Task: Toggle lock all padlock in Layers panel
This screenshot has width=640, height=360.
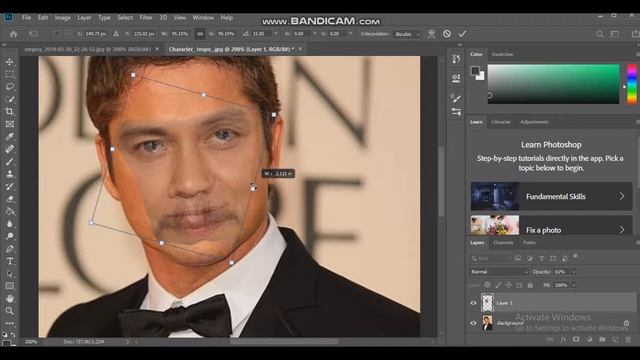Action: (x=530, y=285)
